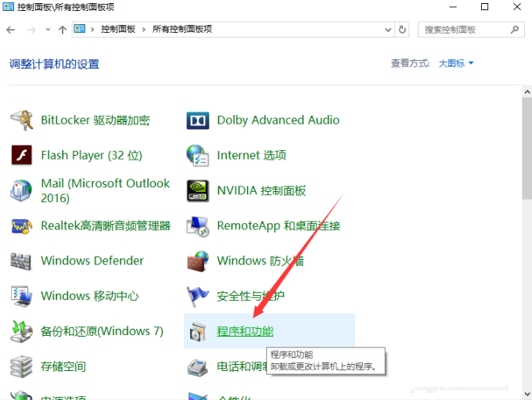Viewport: 532px width, 400px height.
Task: Open the 安全性与维护 flag icon
Action: (x=197, y=297)
